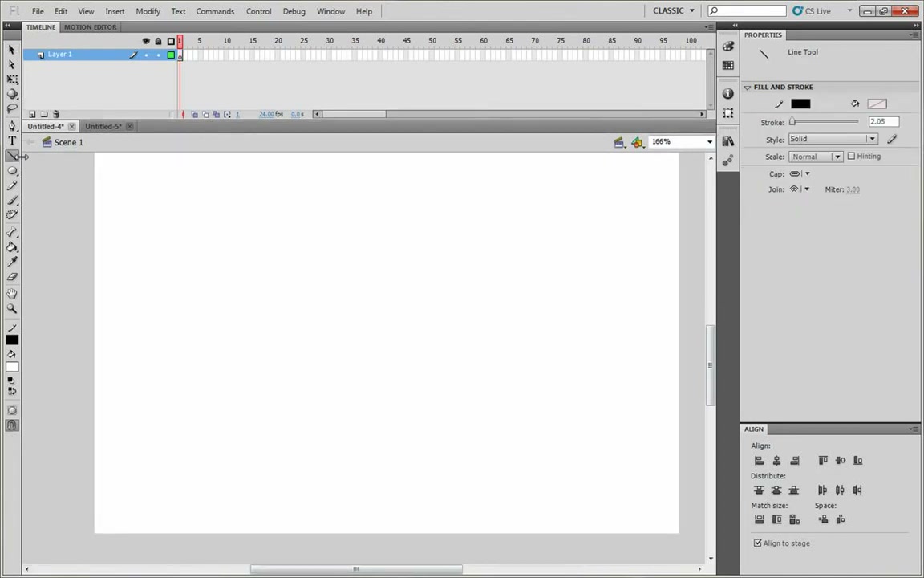Select the Deco tool

[12, 214]
